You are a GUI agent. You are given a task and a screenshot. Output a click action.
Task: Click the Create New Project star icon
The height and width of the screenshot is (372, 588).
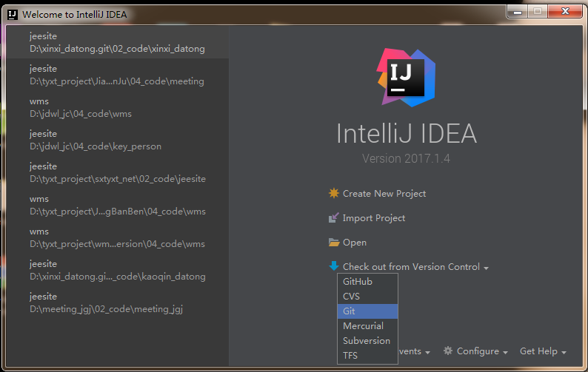[334, 193]
